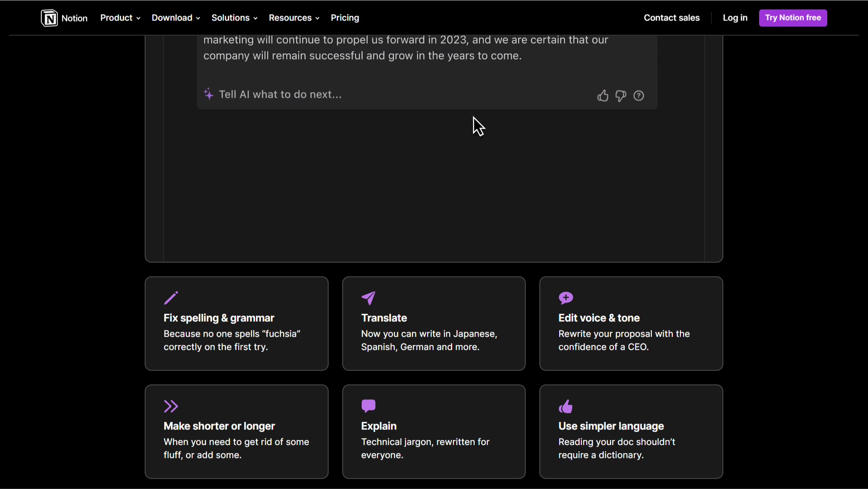
Task: Click the Contact sales link
Action: click(671, 18)
